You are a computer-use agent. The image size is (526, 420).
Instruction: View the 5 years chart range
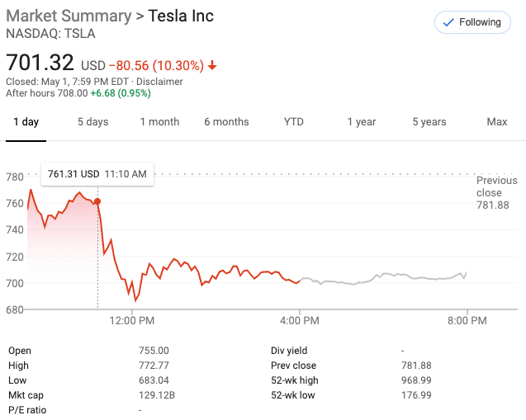pyautogui.click(x=429, y=121)
